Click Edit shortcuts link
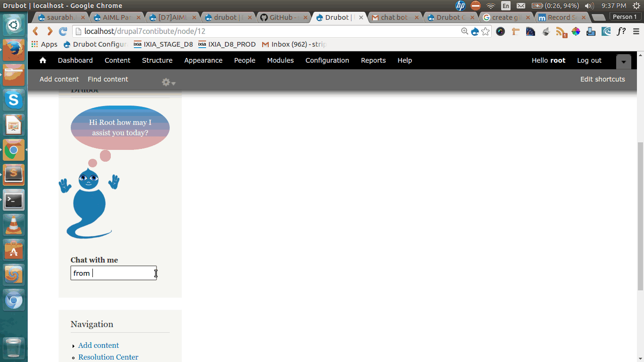The image size is (644, 362). click(603, 79)
